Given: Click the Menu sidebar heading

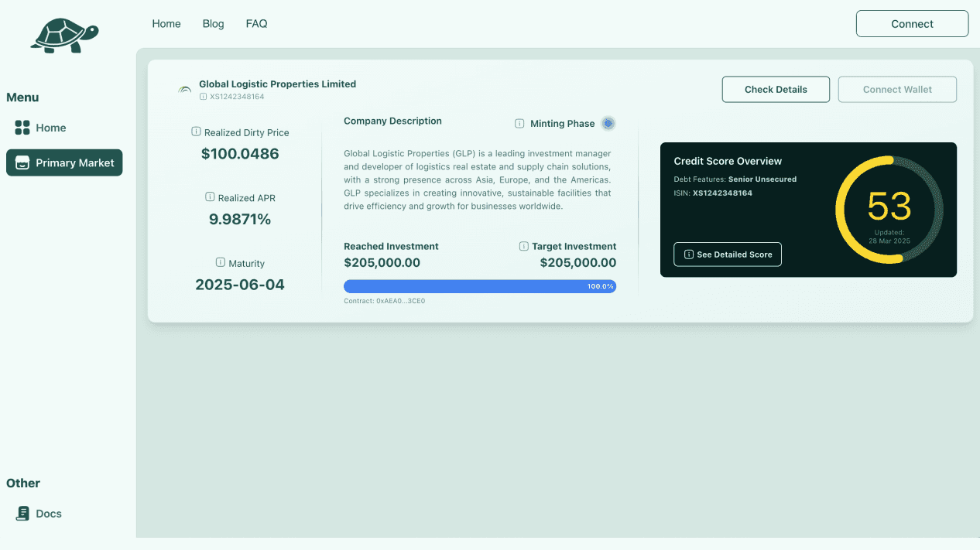Looking at the screenshot, I should (x=22, y=97).
